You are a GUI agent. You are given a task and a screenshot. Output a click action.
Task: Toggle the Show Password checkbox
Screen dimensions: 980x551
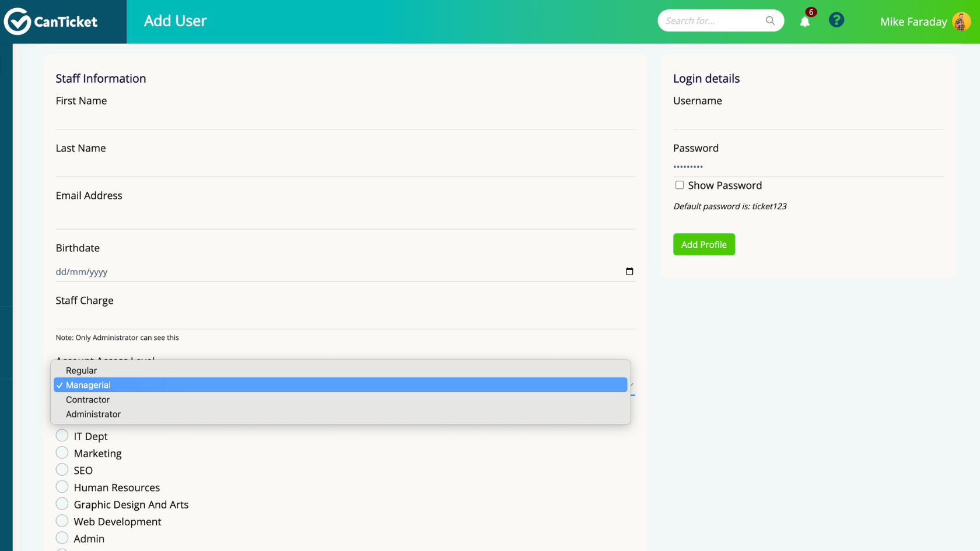(x=680, y=185)
